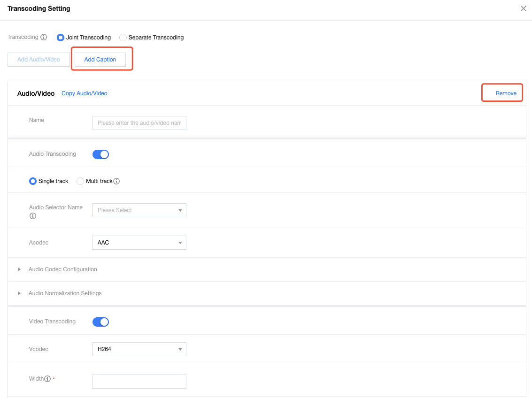
Task: Toggle the Video Transcoding switch
Action: pyautogui.click(x=100, y=321)
